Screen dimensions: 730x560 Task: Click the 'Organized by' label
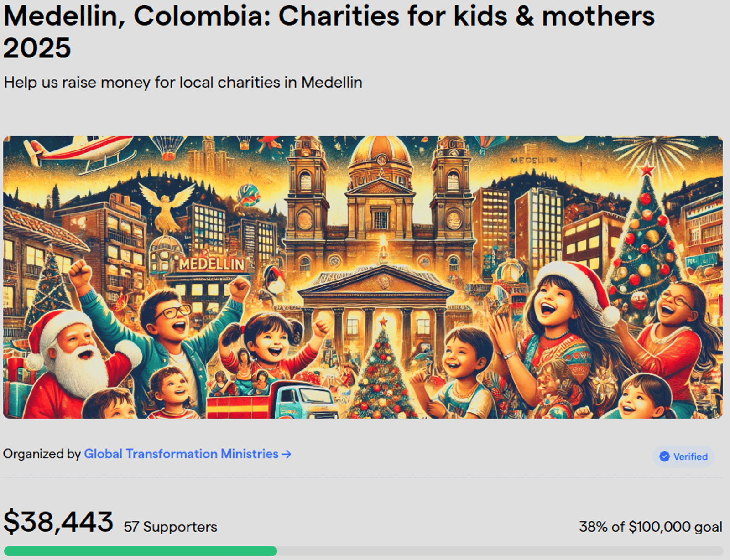coord(42,454)
